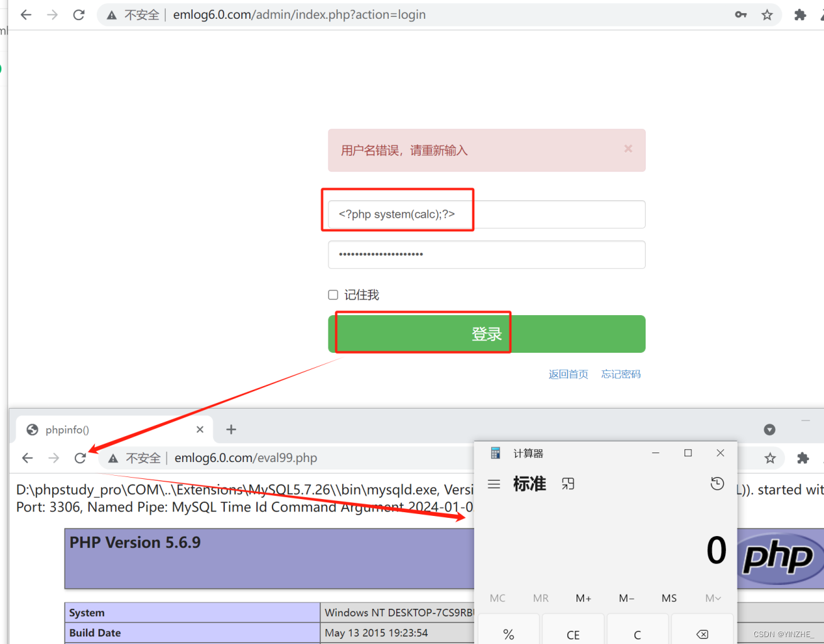Click the C clear key on calculator
Screen dimensions: 824x644
pyautogui.click(x=637, y=630)
